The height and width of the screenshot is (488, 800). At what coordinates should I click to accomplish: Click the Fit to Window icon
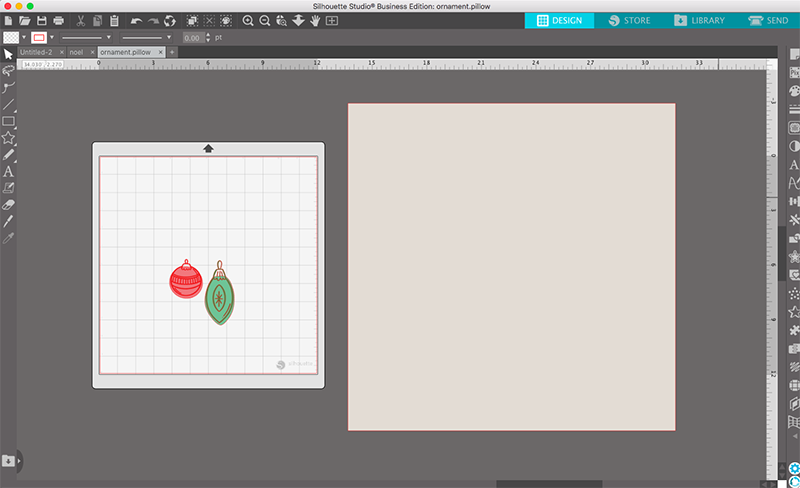332,21
